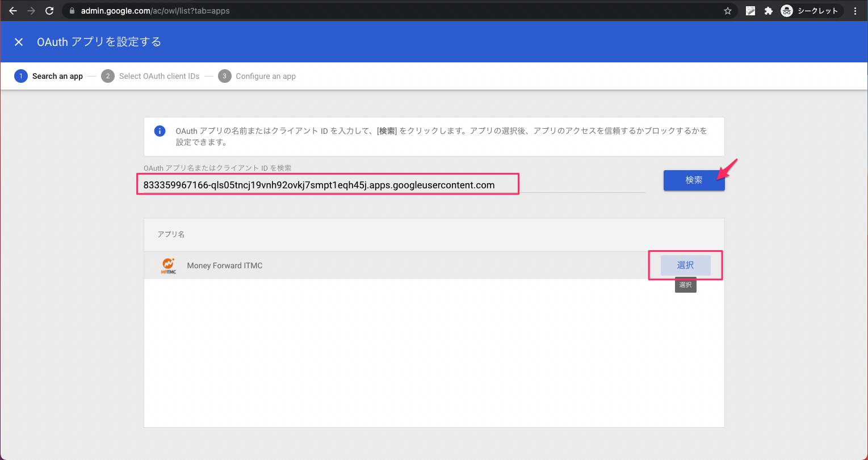The height and width of the screenshot is (460, 868).
Task: Click the blue info icon in notice
Action: [160, 131]
